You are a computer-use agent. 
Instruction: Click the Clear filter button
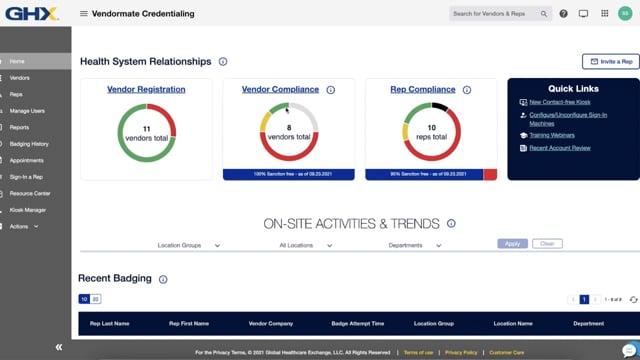point(547,244)
